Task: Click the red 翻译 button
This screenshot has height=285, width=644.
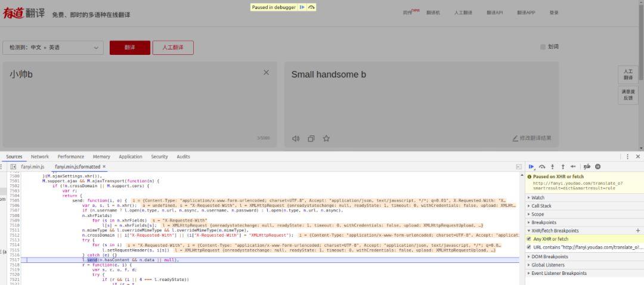Action: coord(130,48)
